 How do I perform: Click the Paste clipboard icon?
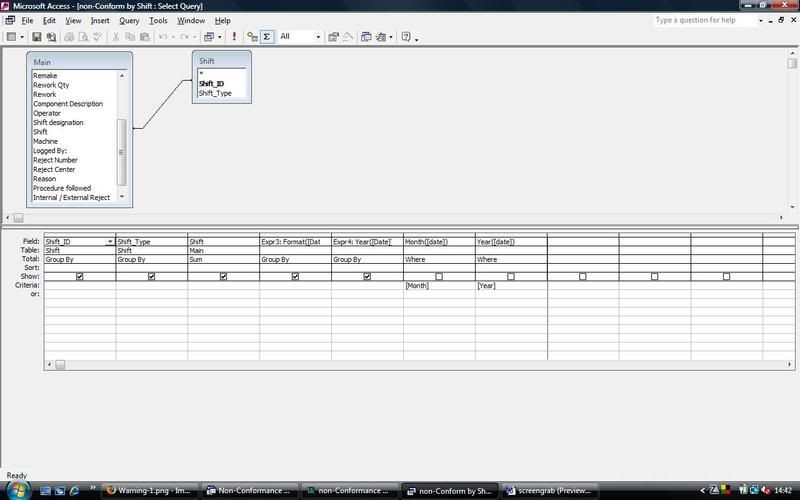pos(145,37)
